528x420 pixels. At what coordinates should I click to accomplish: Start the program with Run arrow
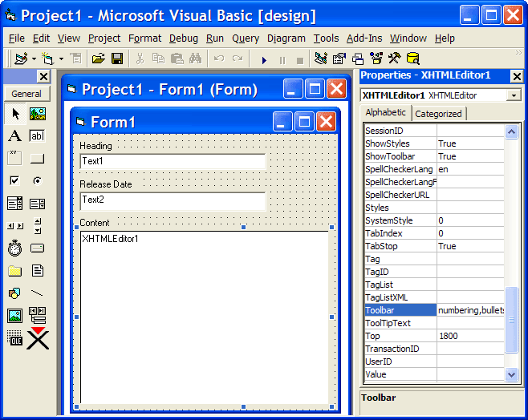tap(264, 60)
